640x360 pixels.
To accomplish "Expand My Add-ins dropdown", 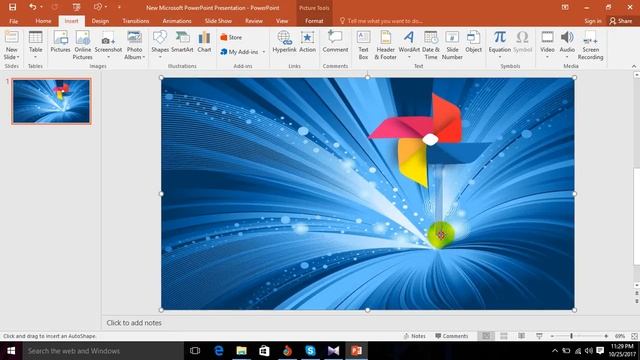I will click(x=264, y=52).
